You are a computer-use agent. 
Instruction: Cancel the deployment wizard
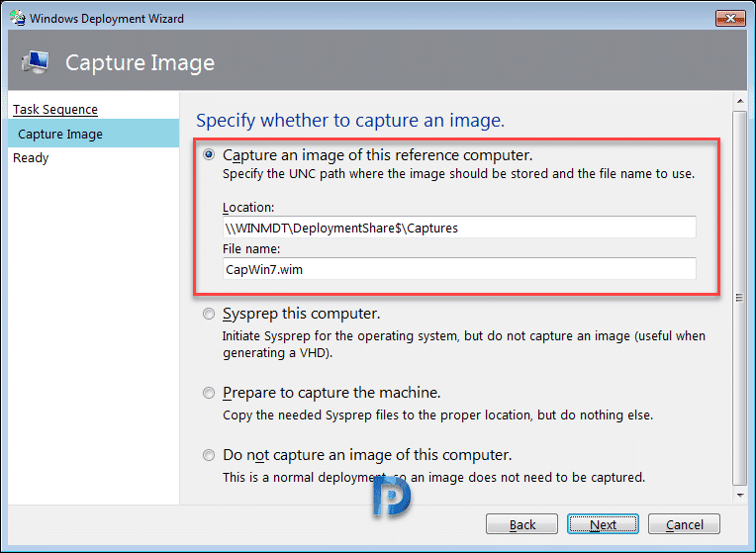(684, 524)
